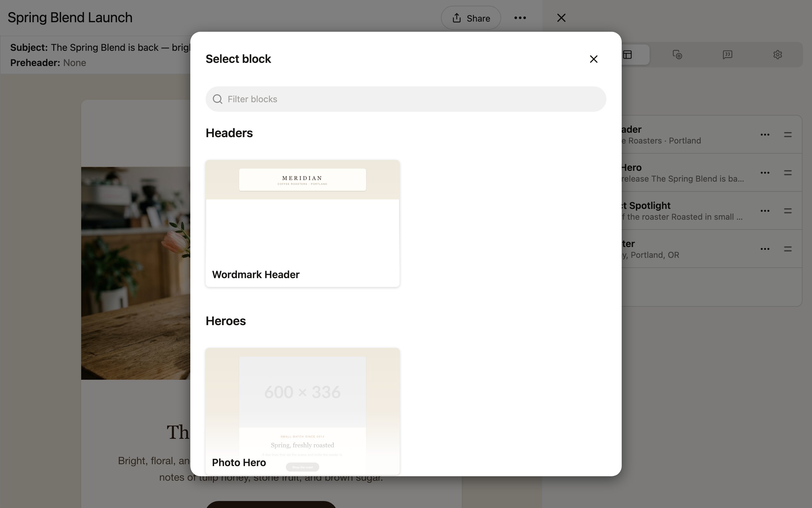
Task: Open options menu for the Spotlight row
Action: (x=765, y=211)
